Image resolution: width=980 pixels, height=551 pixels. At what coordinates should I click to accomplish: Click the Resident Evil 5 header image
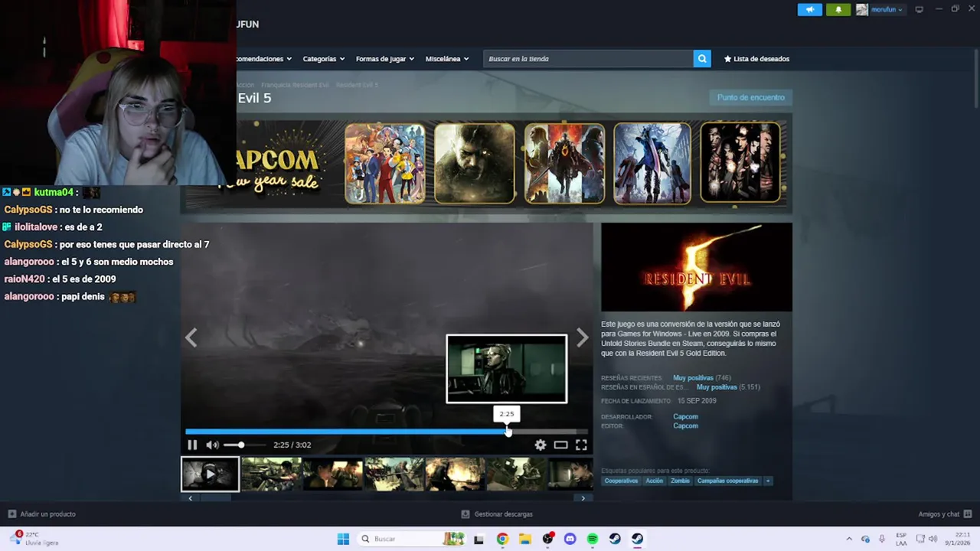click(697, 267)
